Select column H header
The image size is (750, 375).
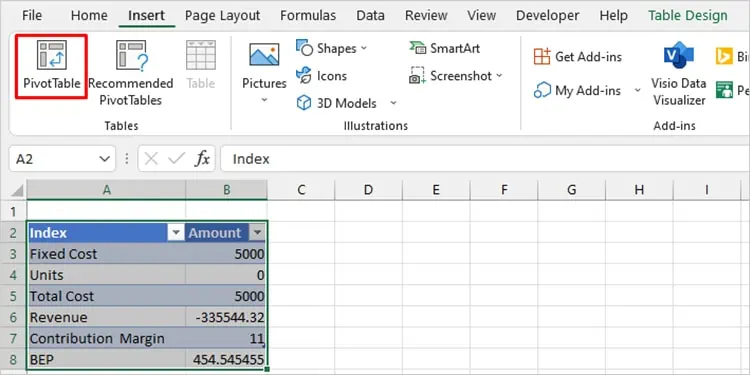pos(639,190)
